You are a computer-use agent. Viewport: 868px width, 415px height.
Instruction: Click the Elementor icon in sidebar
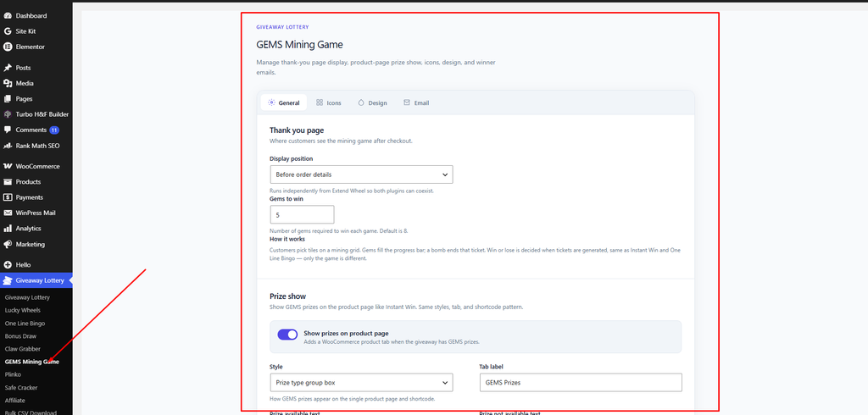[x=8, y=47]
